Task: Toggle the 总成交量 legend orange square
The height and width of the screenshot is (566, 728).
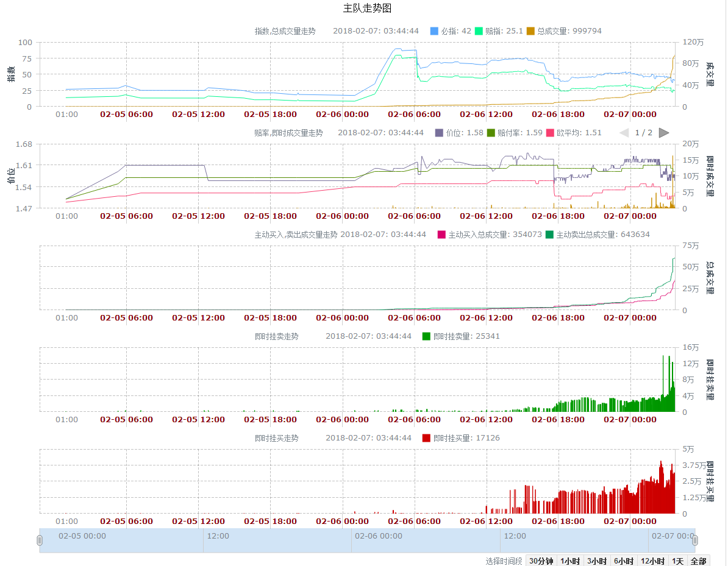Action: (x=530, y=31)
